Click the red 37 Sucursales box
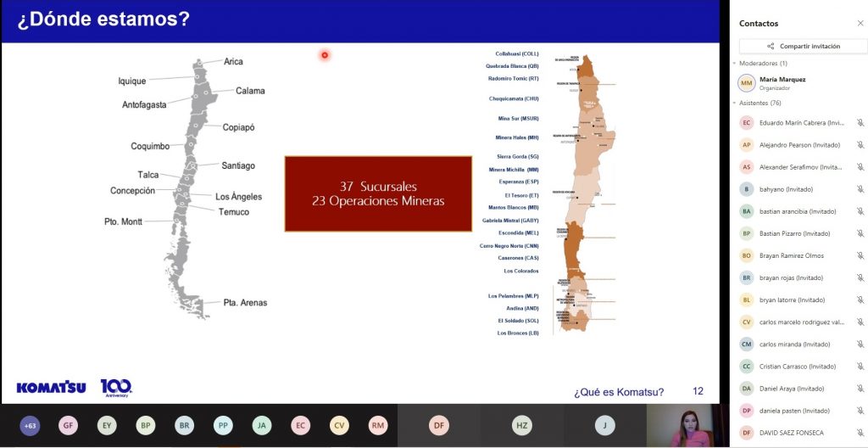Image resolution: width=868 pixels, height=448 pixels. pos(378,193)
